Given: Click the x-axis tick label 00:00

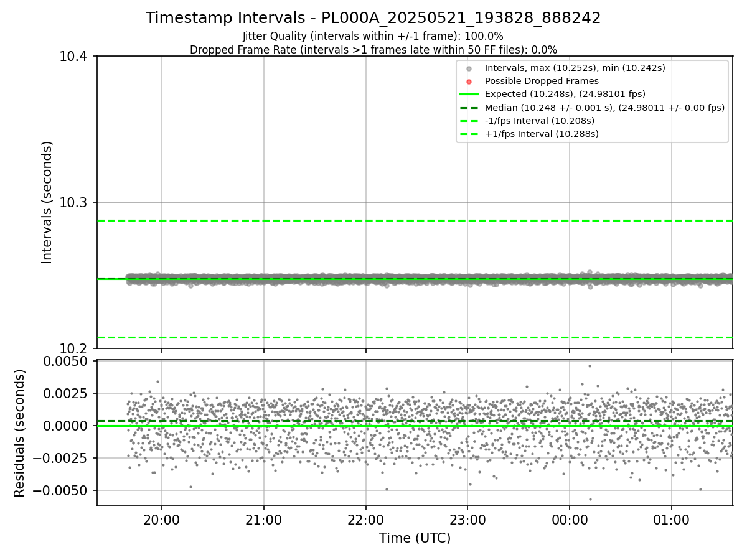Looking at the screenshot, I should tap(570, 520).
